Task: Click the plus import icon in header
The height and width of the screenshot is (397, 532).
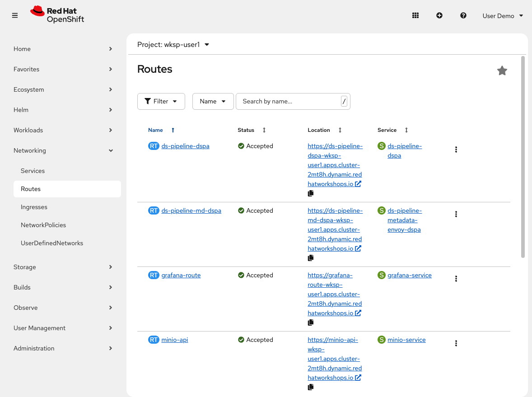Action: point(439,15)
